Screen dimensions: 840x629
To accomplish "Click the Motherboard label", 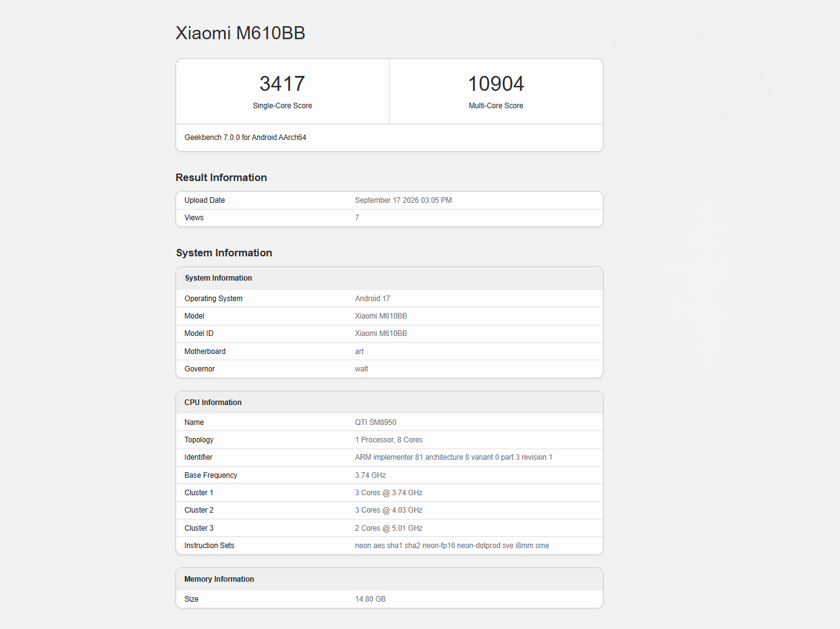I will pyautogui.click(x=205, y=352).
